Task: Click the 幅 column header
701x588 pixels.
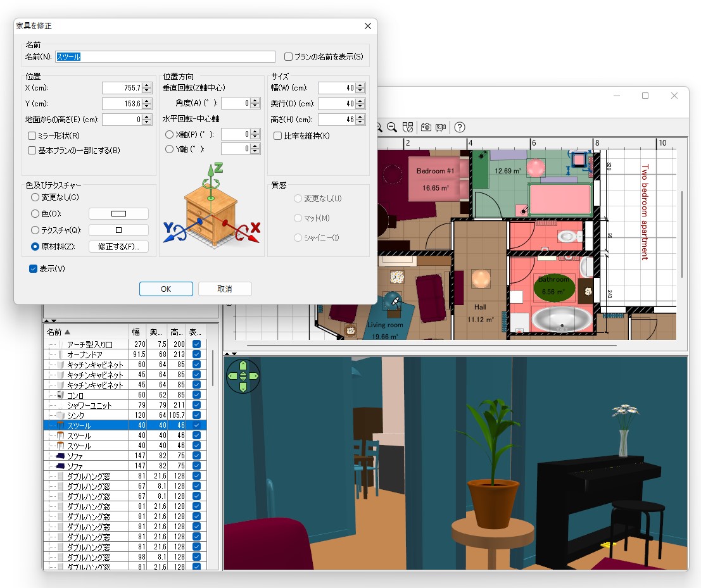Action: pos(136,332)
